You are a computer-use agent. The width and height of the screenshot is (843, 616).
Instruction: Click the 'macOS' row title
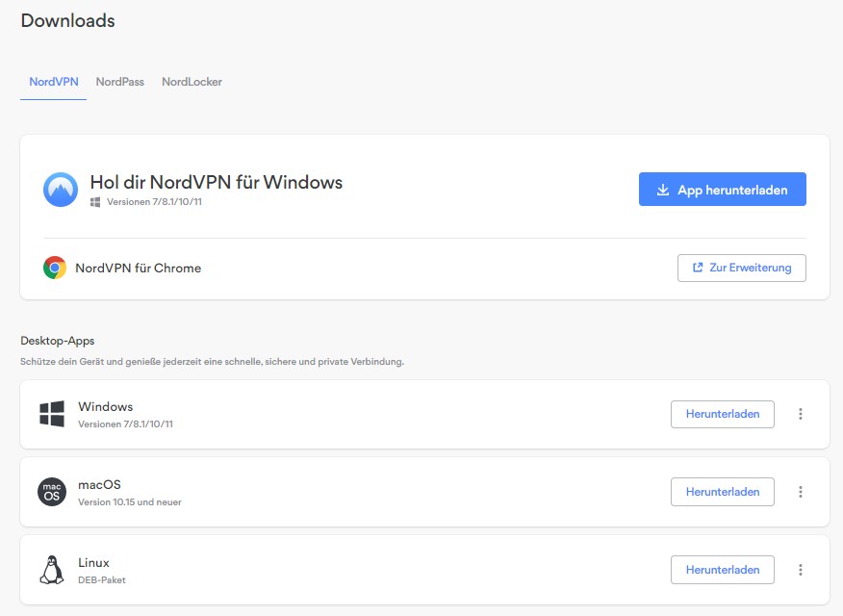[x=99, y=484]
